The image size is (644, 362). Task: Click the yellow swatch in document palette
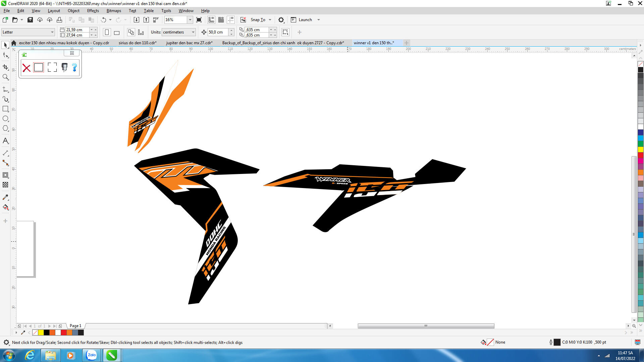pyautogui.click(x=41, y=333)
